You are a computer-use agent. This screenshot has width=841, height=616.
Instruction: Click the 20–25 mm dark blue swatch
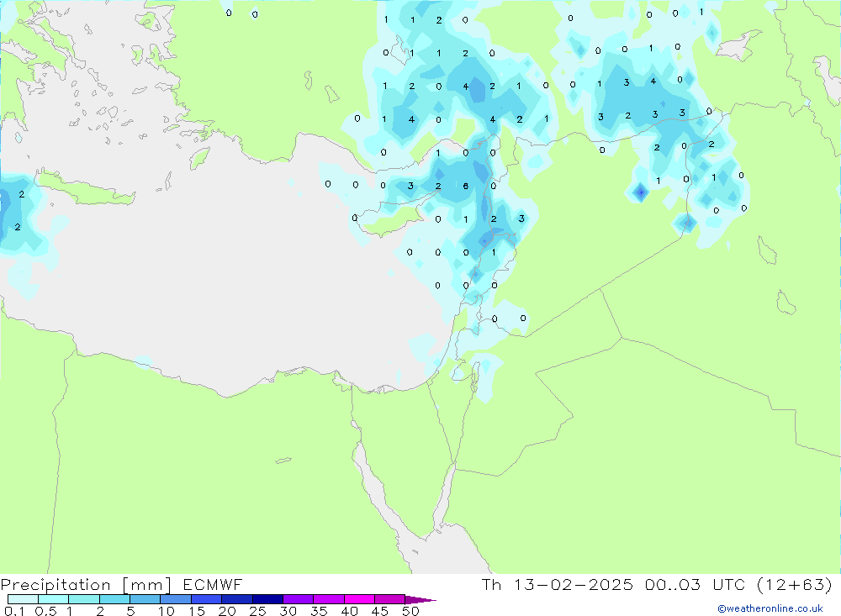coord(237,599)
